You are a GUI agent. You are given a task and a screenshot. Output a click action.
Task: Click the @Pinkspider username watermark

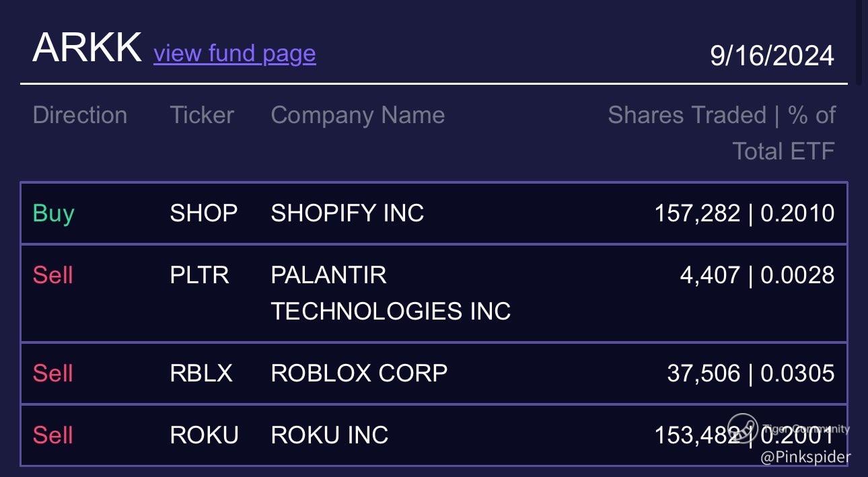805,457
